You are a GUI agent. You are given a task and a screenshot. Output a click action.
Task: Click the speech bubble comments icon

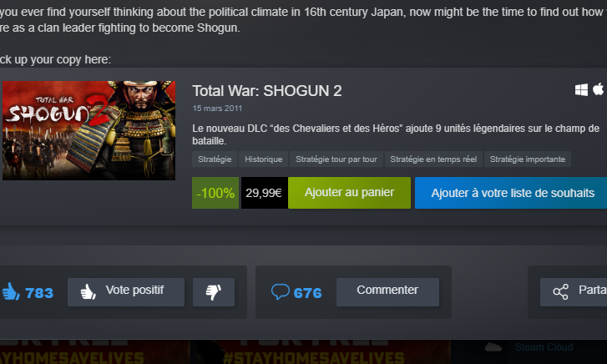281,292
